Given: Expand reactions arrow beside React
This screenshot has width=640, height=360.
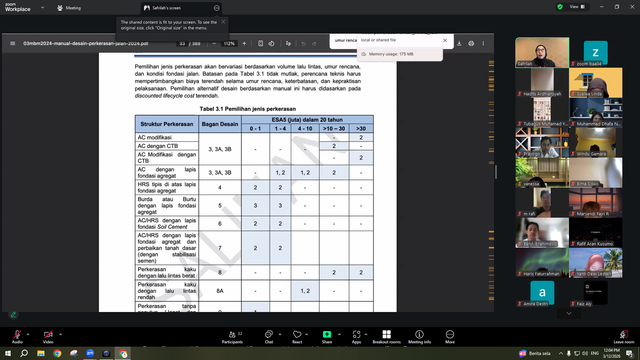Looking at the screenshot, I should 307,334.
